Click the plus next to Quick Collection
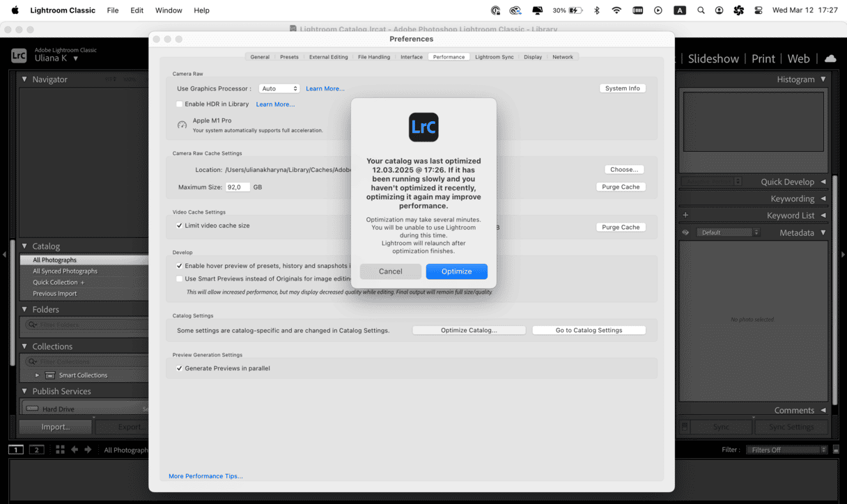This screenshot has height=504, width=847. pyautogui.click(x=82, y=283)
